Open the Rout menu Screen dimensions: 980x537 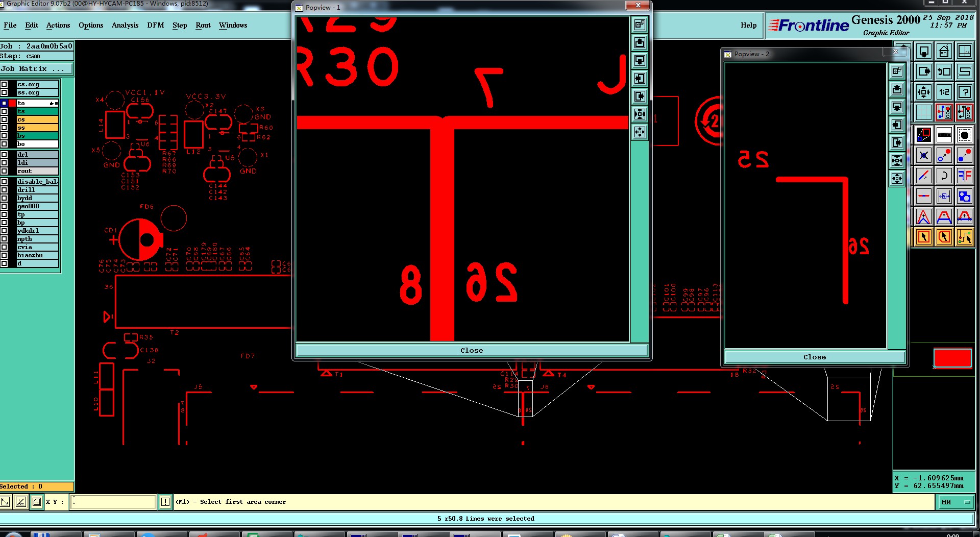click(x=203, y=25)
